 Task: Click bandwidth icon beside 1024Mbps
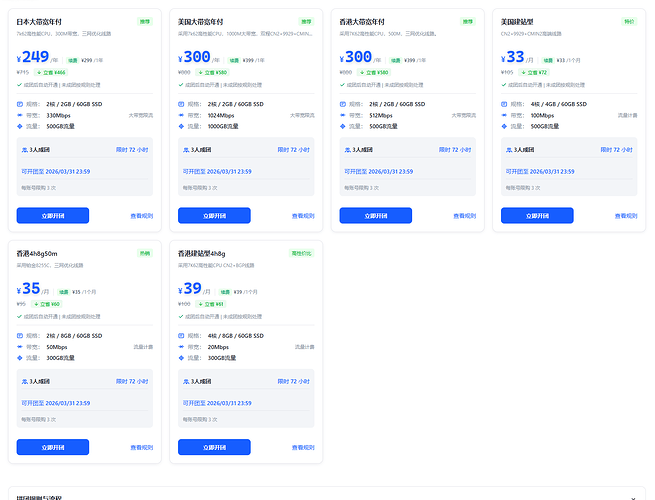181,115
